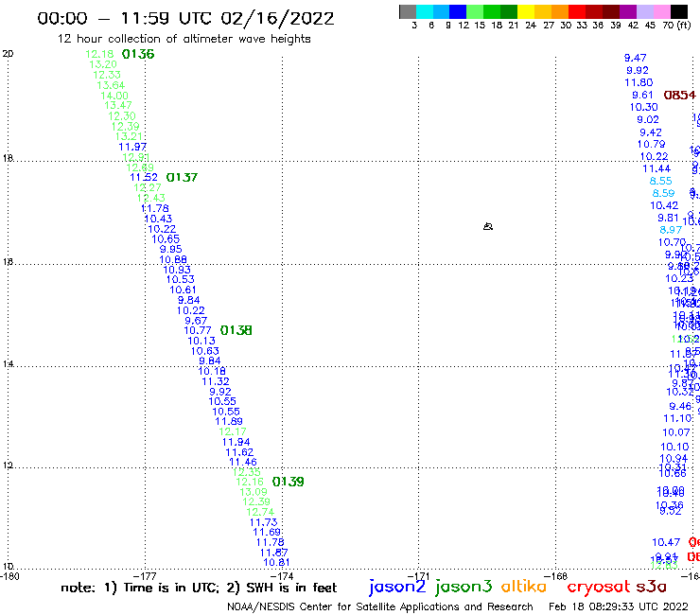The width and height of the screenshot is (700, 615).
Task: Select the 10.47 value on the right track
Action: (x=666, y=542)
